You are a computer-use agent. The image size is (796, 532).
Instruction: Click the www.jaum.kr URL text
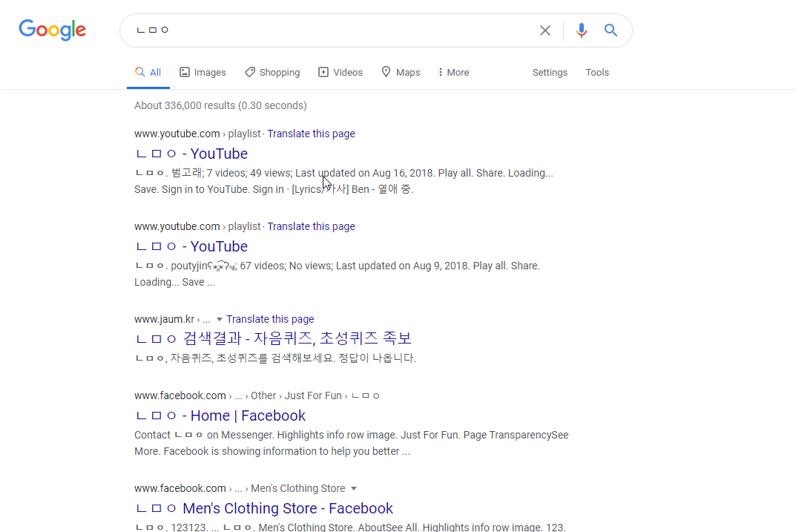pyautogui.click(x=165, y=319)
